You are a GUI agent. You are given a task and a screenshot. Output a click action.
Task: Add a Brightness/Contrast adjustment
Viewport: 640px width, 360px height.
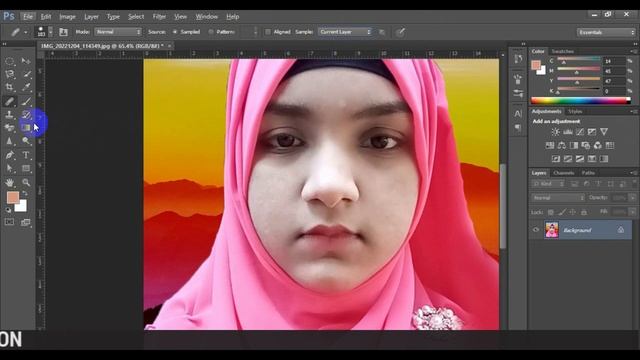point(556,132)
